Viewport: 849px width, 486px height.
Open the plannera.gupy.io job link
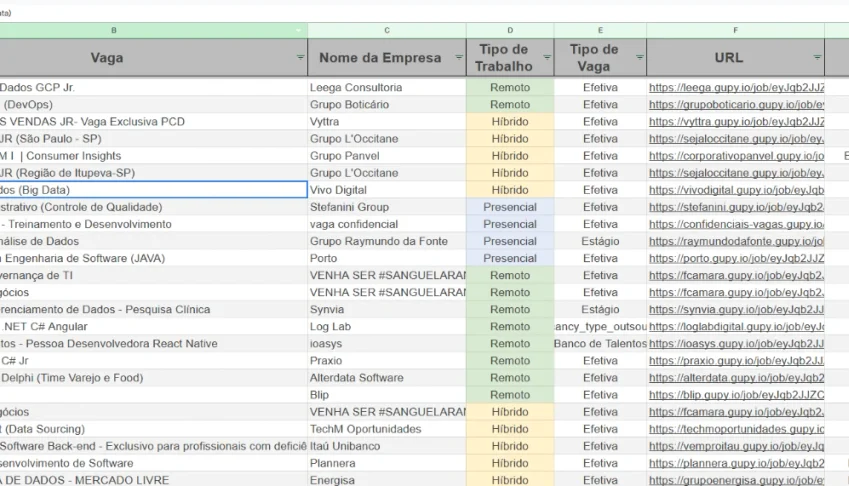[736, 463]
